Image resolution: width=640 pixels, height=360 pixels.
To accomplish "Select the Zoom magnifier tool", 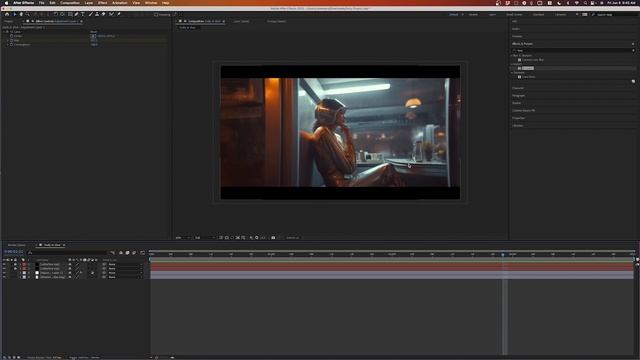I will point(28,14).
